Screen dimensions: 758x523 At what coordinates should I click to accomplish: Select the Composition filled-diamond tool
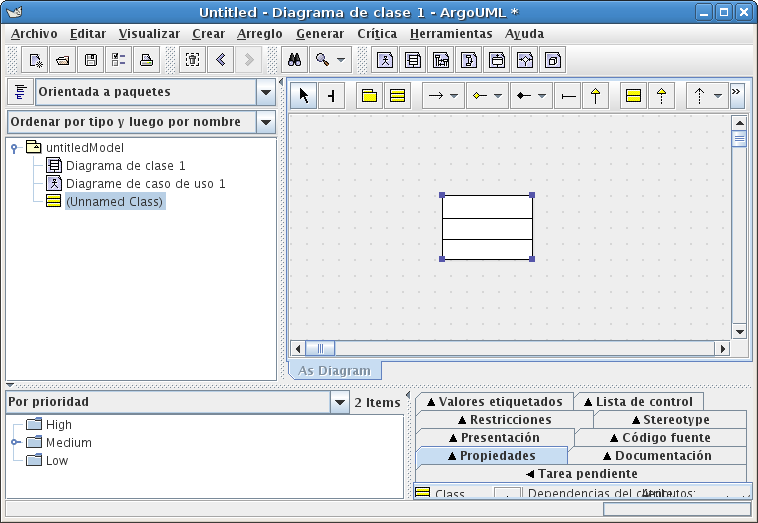524,96
